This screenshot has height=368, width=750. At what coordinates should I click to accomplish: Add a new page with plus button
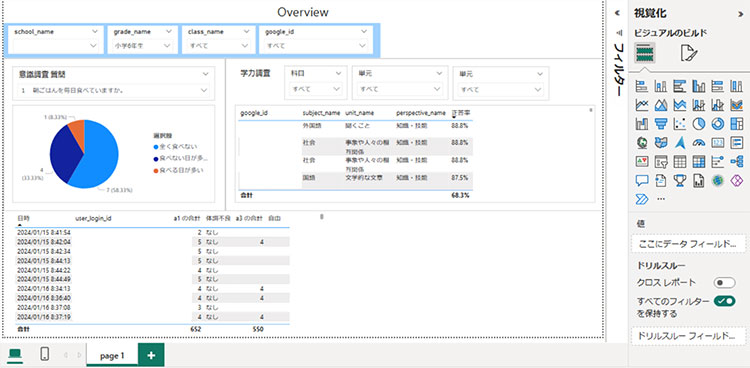(x=151, y=356)
